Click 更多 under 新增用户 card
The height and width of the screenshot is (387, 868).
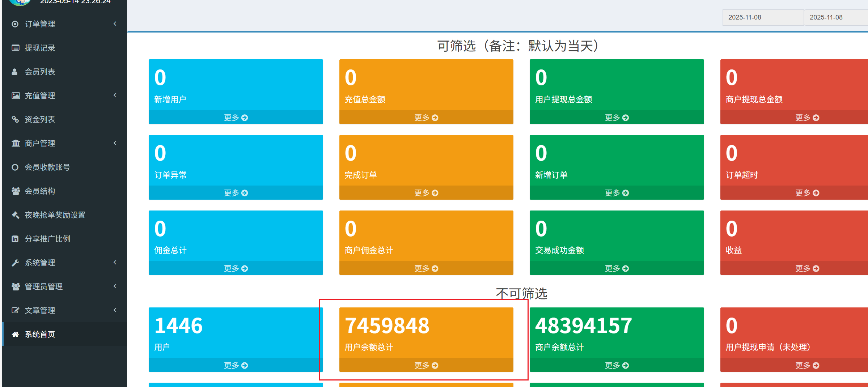[x=236, y=118]
